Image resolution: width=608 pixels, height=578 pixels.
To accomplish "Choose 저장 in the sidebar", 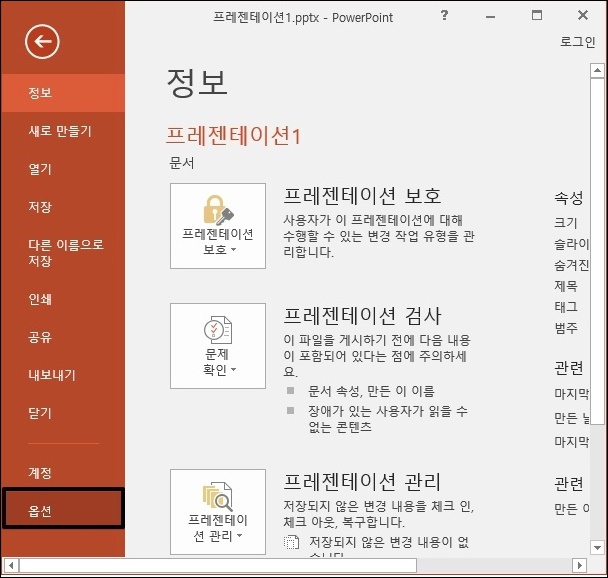I will pos(63,207).
